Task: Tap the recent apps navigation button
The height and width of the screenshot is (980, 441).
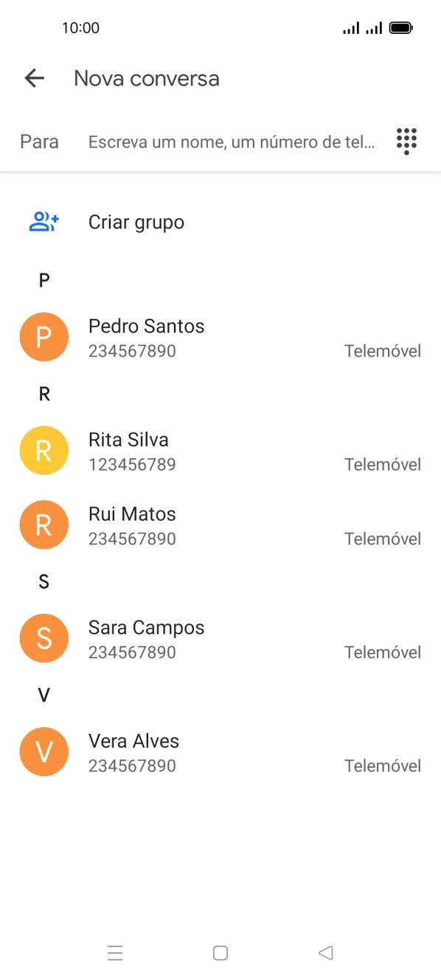Action: (115, 953)
